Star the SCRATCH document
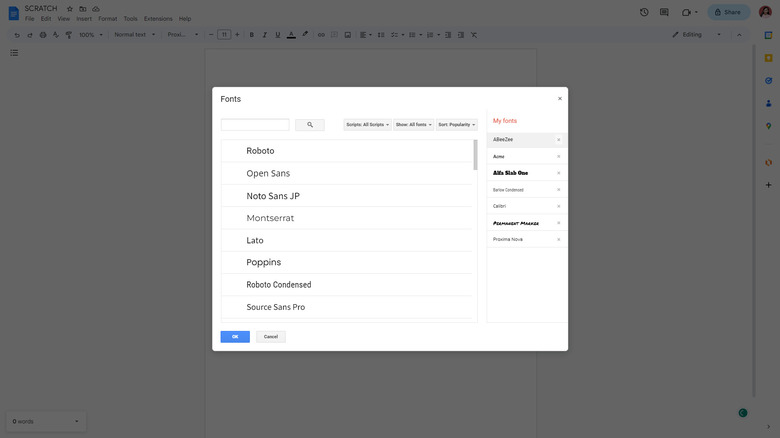Viewport: 780px width, 438px height. point(70,8)
